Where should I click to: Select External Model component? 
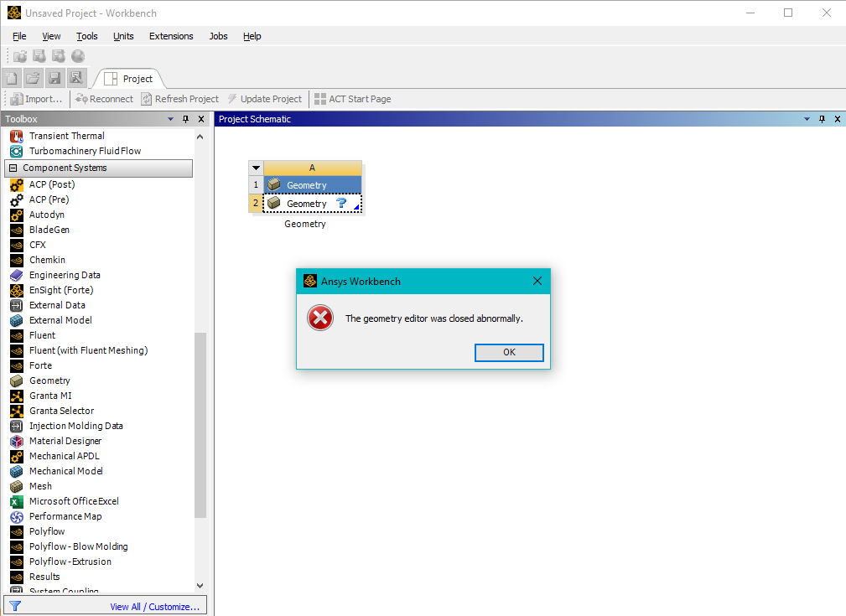[60, 320]
